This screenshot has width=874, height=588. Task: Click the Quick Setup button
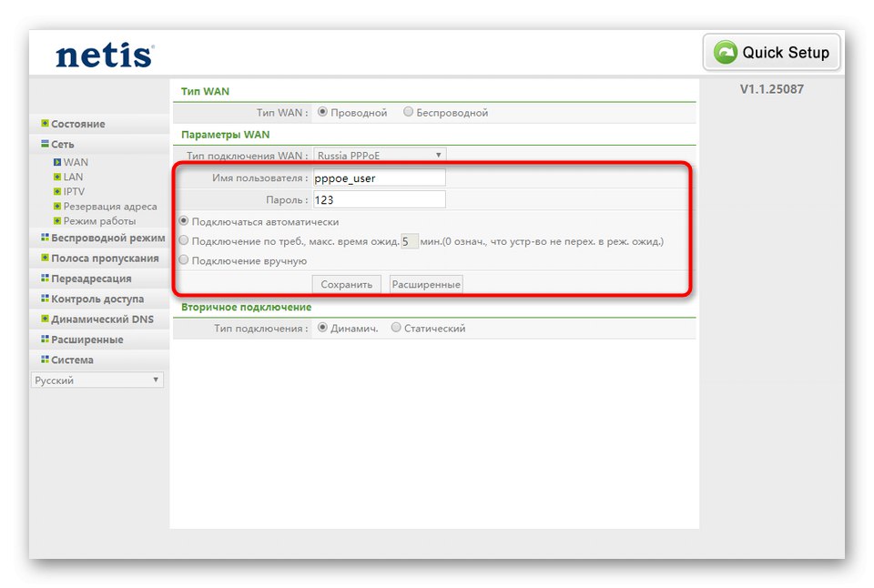click(x=771, y=53)
